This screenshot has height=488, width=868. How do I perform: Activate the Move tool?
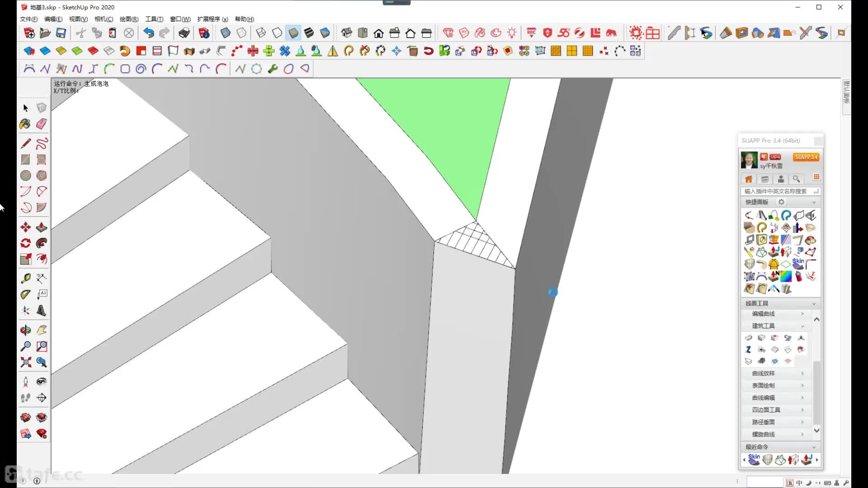click(x=25, y=227)
